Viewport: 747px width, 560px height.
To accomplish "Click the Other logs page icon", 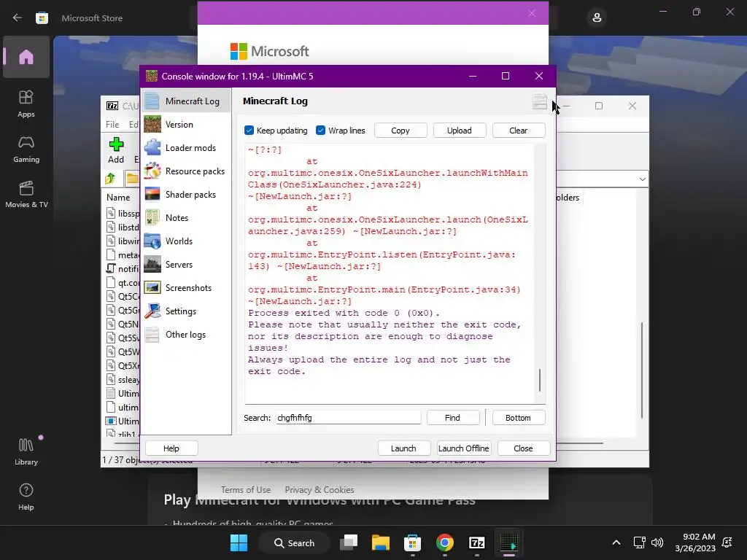I will point(152,334).
